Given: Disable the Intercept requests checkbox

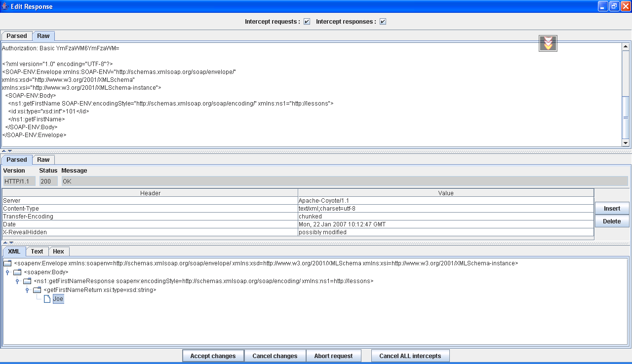Looking at the screenshot, I should pos(307,22).
